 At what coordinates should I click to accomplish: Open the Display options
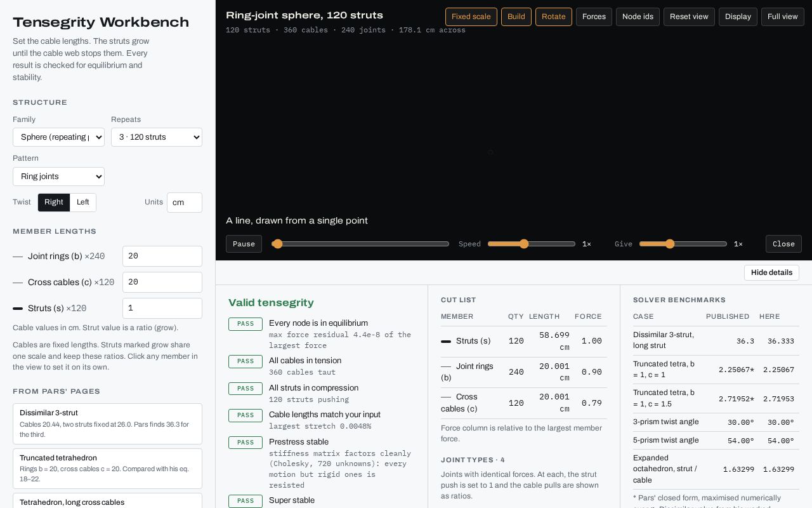(x=738, y=17)
